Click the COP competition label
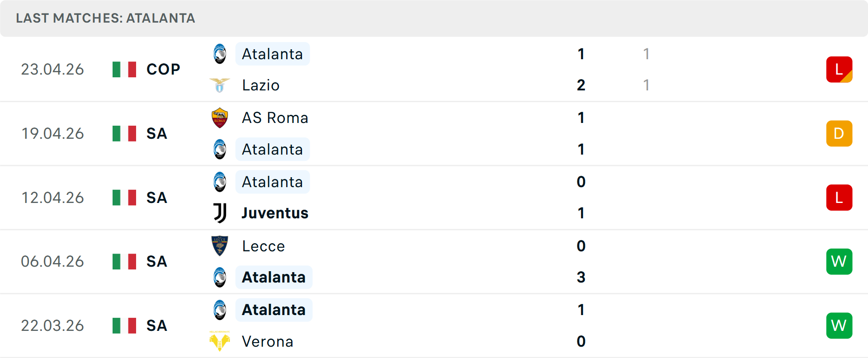The image size is (868, 358). 163,69
